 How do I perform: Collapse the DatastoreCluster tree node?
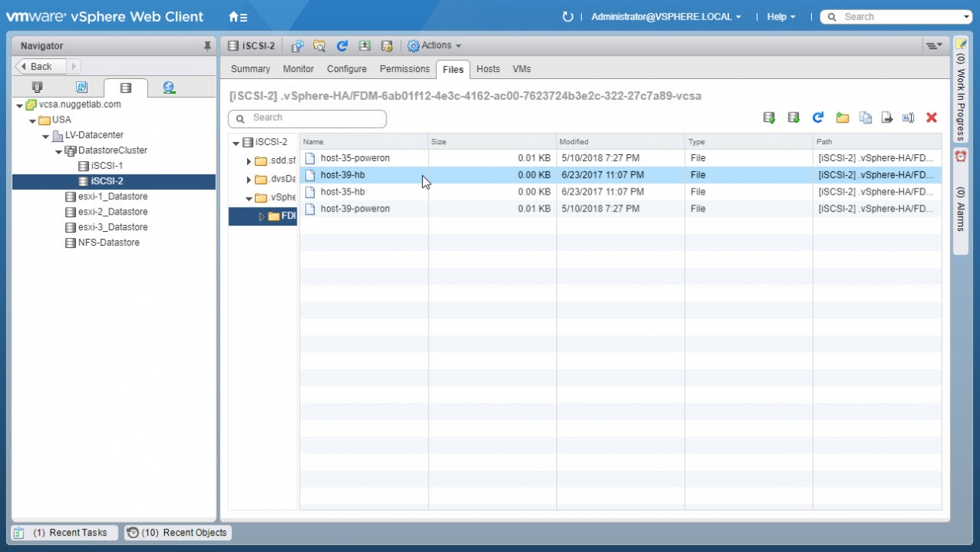pos(59,151)
